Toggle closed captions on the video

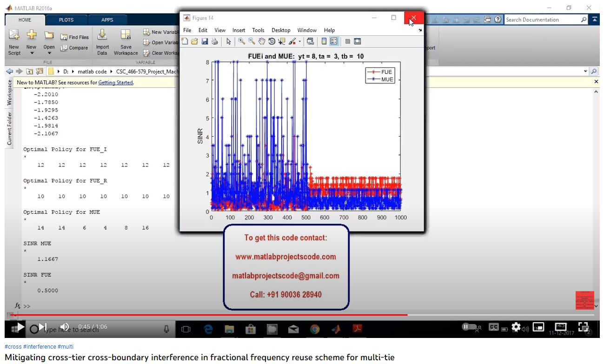(494, 327)
